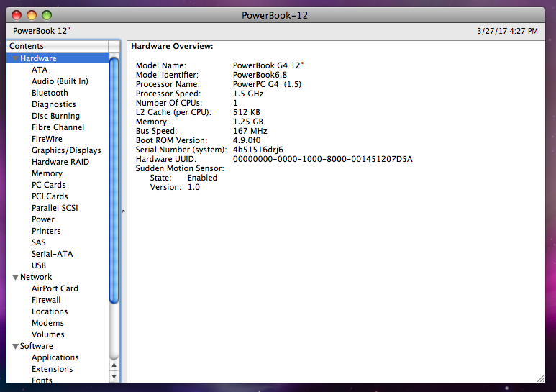
Task: View Power information
Action: (43, 219)
